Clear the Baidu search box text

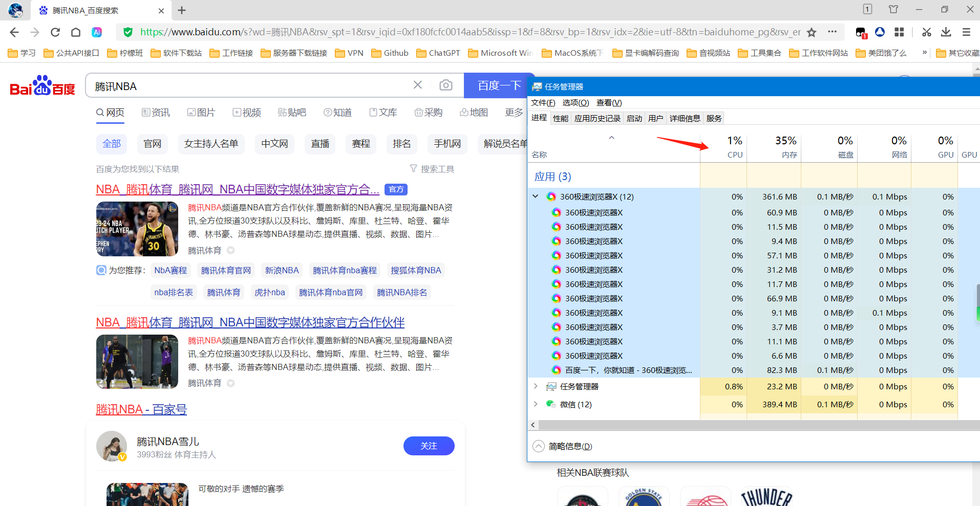(x=418, y=85)
